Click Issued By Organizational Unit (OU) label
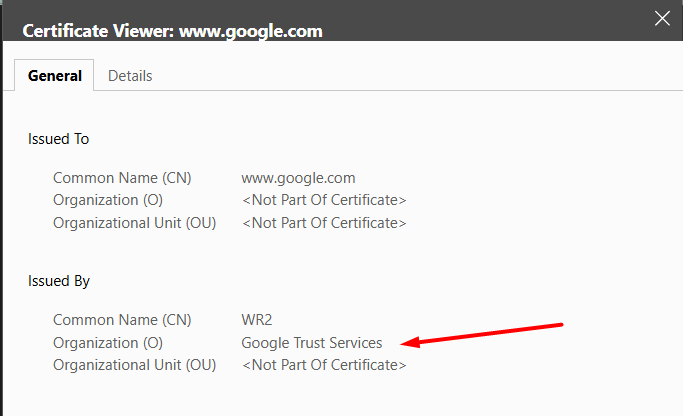 [135, 365]
